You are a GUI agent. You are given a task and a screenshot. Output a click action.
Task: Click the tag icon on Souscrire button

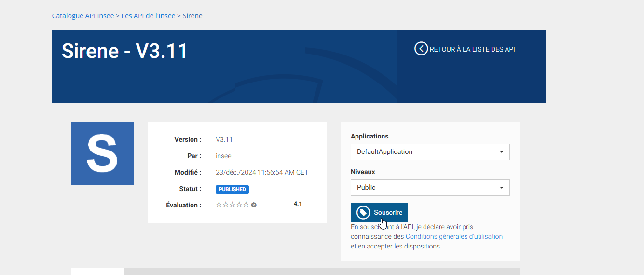coord(363,213)
